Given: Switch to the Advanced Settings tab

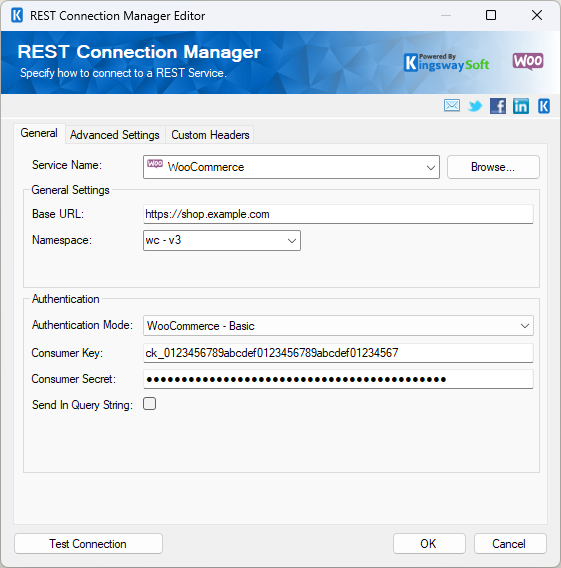Looking at the screenshot, I should tap(115, 135).
